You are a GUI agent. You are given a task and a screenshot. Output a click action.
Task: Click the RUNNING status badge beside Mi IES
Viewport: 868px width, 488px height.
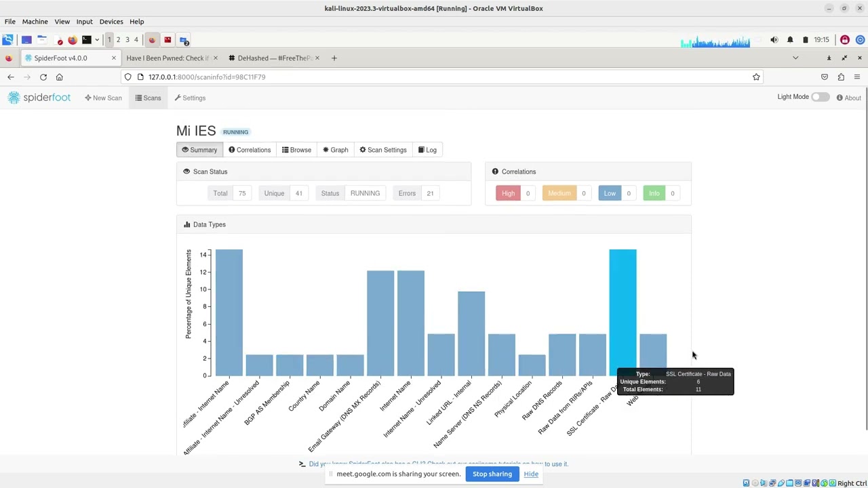tap(236, 132)
